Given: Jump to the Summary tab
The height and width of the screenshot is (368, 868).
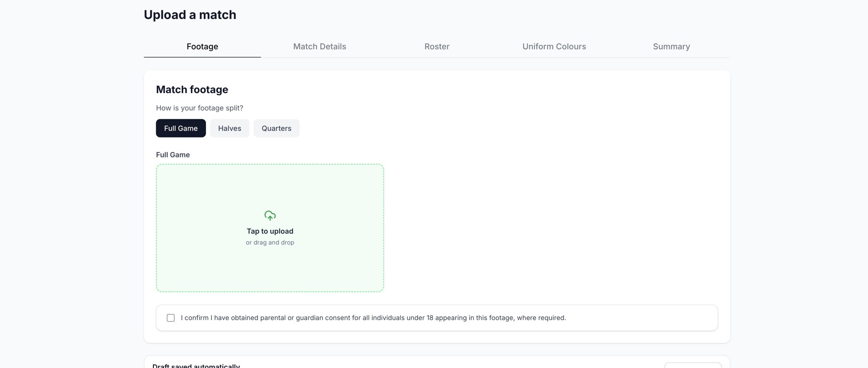Looking at the screenshot, I should pos(671,46).
